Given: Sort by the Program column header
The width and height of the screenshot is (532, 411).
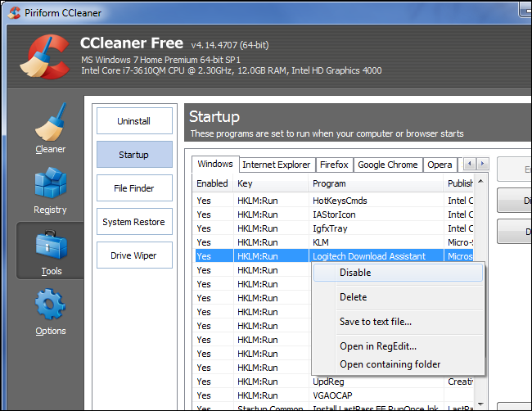Looking at the screenshot, I should click(376, 183).
